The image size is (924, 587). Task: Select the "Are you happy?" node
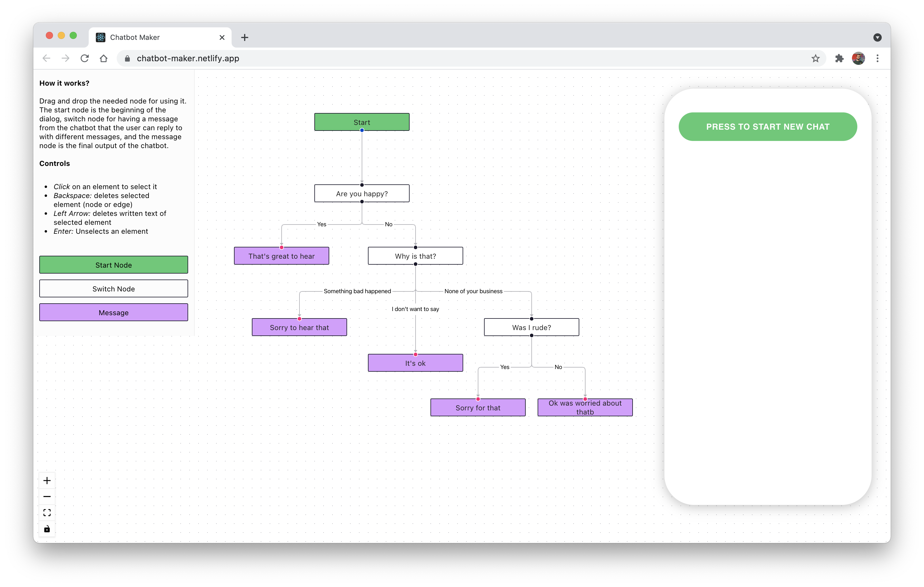pyautogui.click(x=362, y=194)
